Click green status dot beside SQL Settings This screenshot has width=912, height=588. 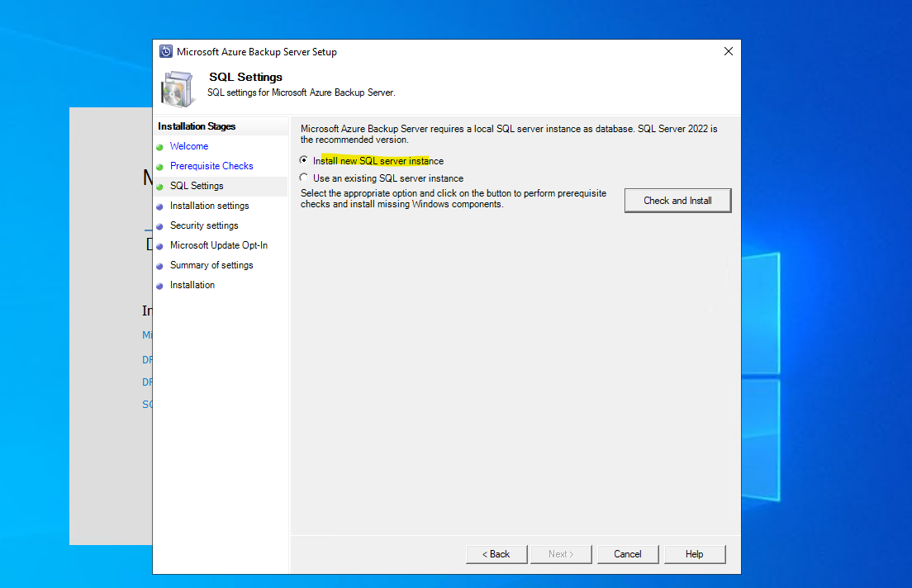(x=159, y=187)
